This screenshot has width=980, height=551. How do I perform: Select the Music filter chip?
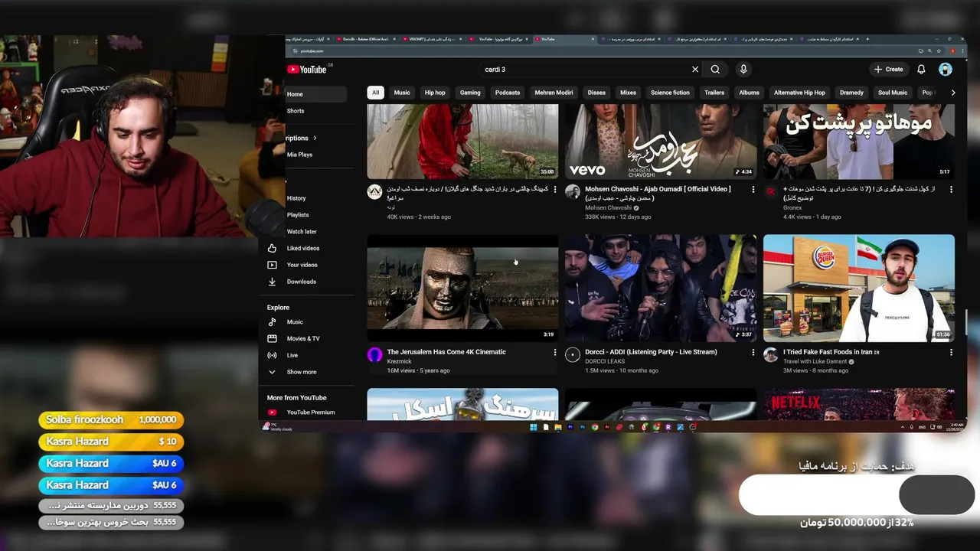(x=402, y=93)
